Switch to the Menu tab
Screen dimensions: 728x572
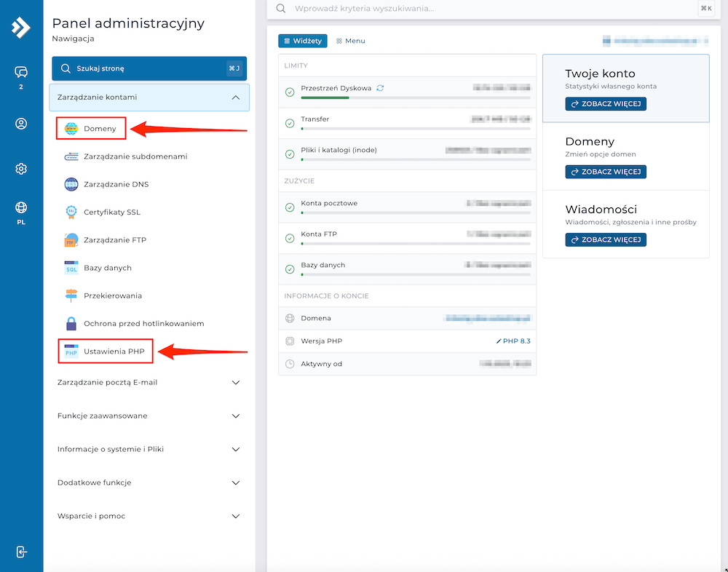pos(351,41)
